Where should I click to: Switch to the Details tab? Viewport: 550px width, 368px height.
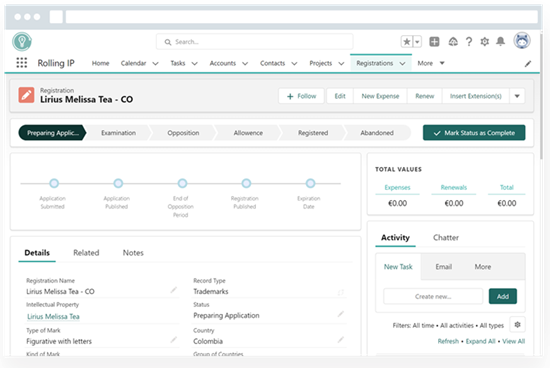coord(37,253)
